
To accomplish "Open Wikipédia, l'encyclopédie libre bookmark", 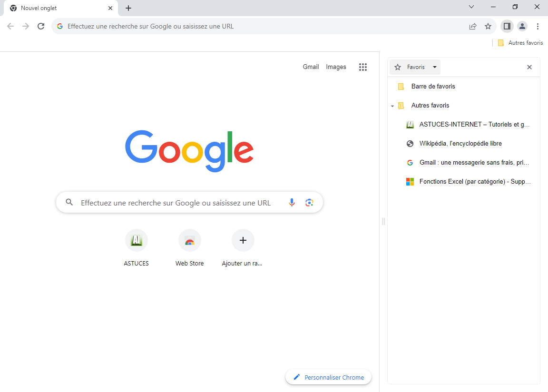I will pyautogui.click(x=464, y=144).
